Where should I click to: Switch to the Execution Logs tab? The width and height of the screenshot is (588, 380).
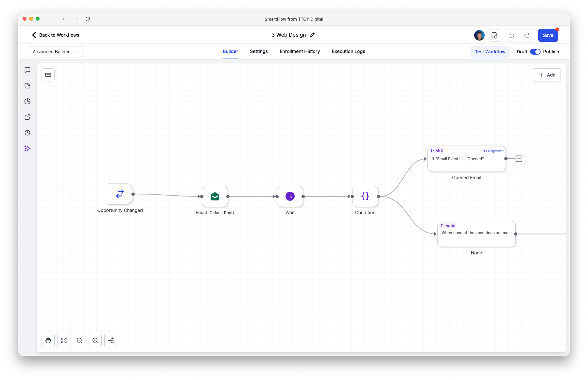click(x=348, y=51)
